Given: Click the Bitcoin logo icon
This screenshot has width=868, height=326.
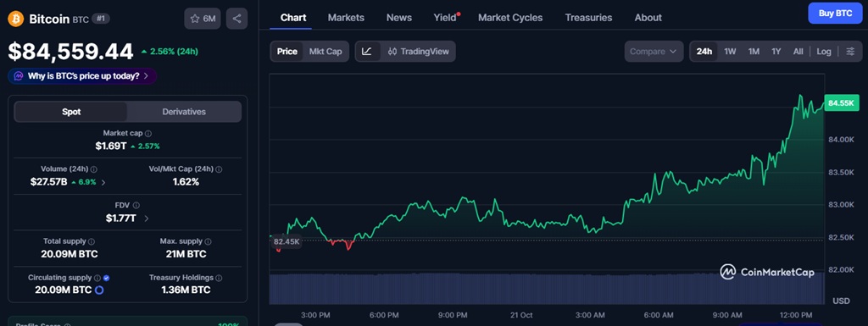Looking at the screenshot, I should (x=15, y=19).
